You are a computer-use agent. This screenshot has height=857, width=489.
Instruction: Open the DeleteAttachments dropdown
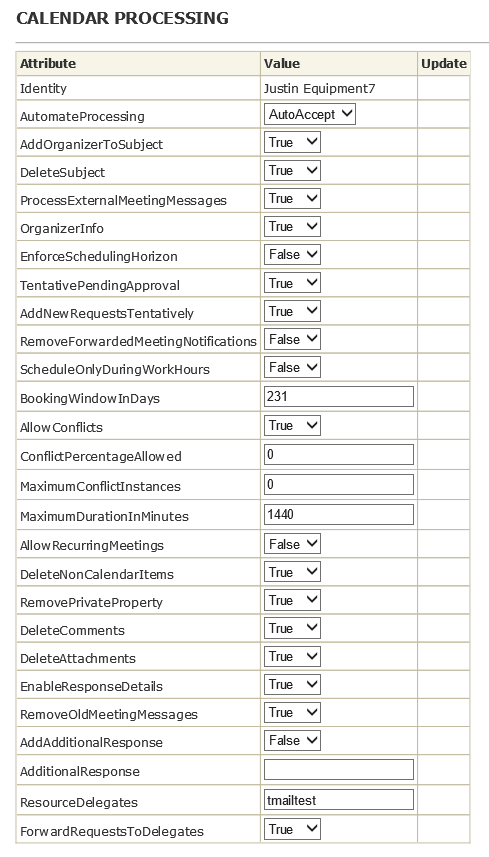coord(292,656)
